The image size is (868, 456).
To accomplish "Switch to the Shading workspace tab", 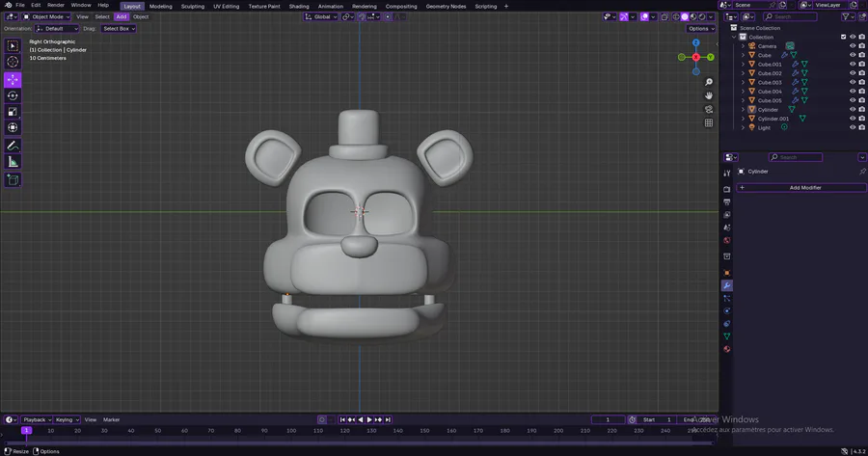I will [299, 6].
